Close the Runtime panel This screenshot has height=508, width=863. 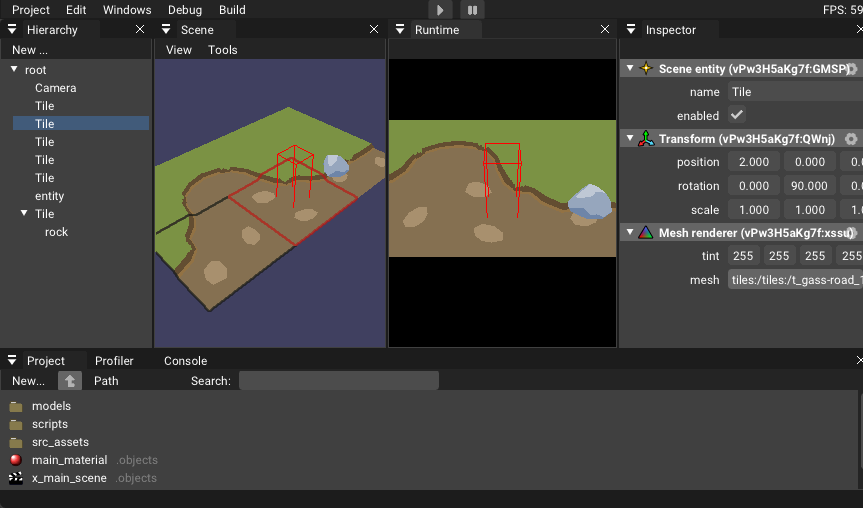pyautogui.click(x=605, y=29)
